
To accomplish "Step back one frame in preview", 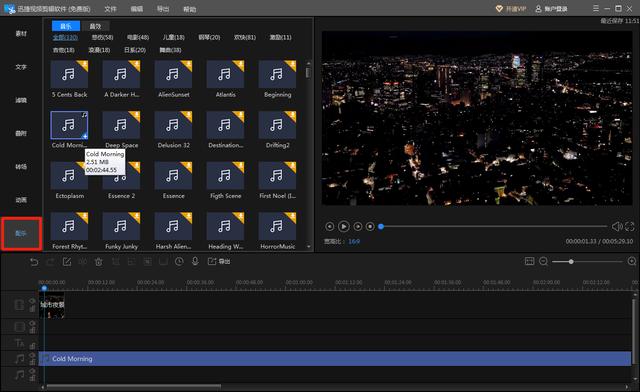I will 329,226.
